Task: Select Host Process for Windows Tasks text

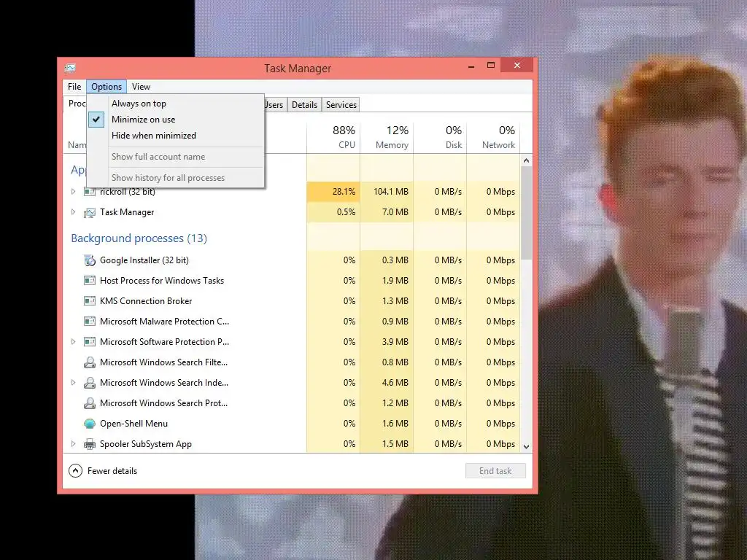Action: point(162,281)
